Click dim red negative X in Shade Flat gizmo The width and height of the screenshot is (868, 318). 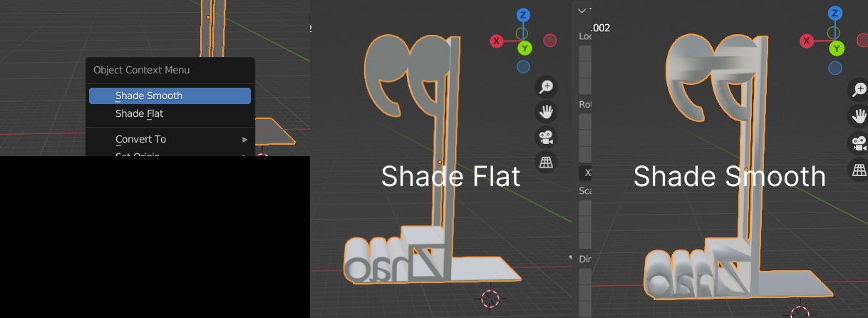click(550, 41)
